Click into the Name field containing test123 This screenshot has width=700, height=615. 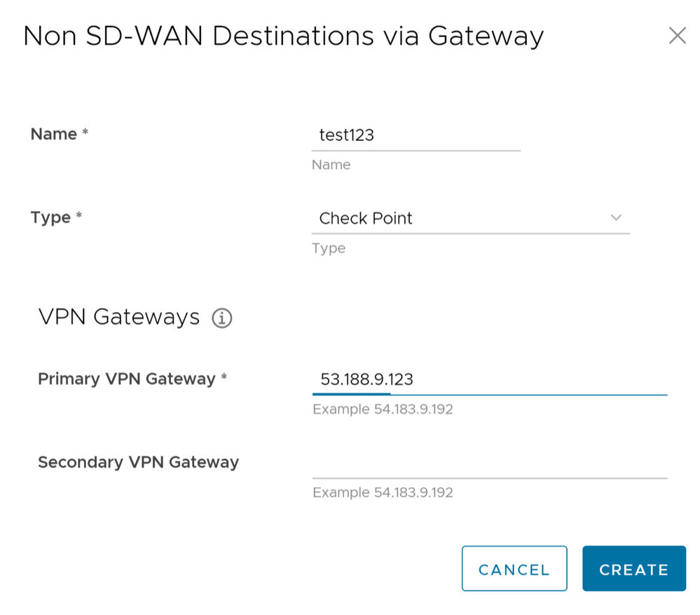click(416, 135)
